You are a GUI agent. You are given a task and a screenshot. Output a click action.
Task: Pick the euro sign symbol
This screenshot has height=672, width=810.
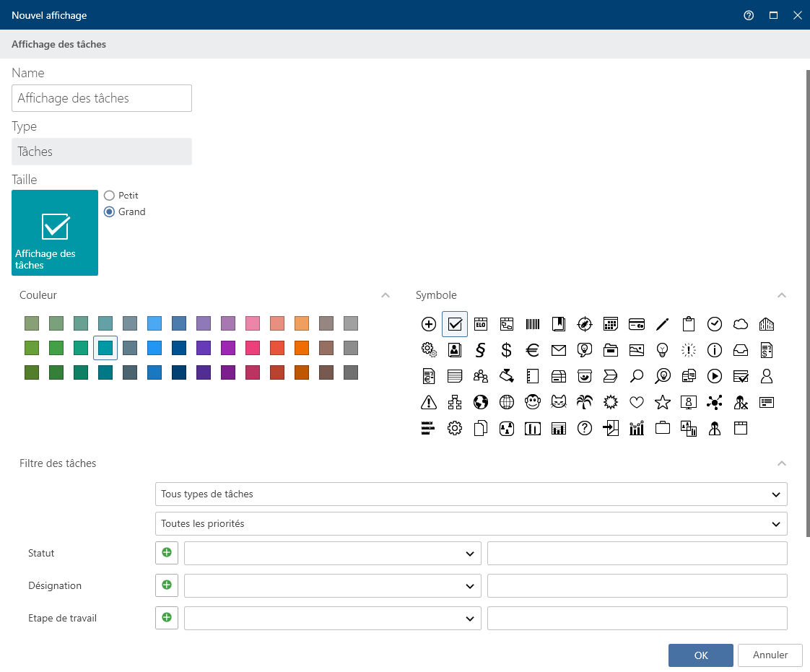click(x=532, y=351)
